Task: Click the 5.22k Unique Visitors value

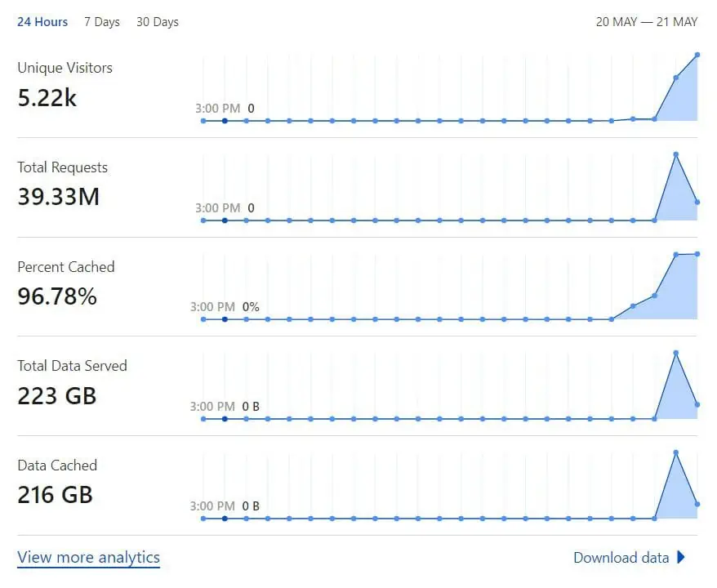Action: click(47, 98)
